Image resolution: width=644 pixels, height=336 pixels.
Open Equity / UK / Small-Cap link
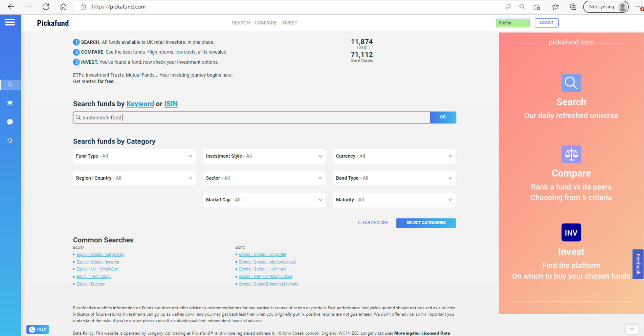point(97,269)
